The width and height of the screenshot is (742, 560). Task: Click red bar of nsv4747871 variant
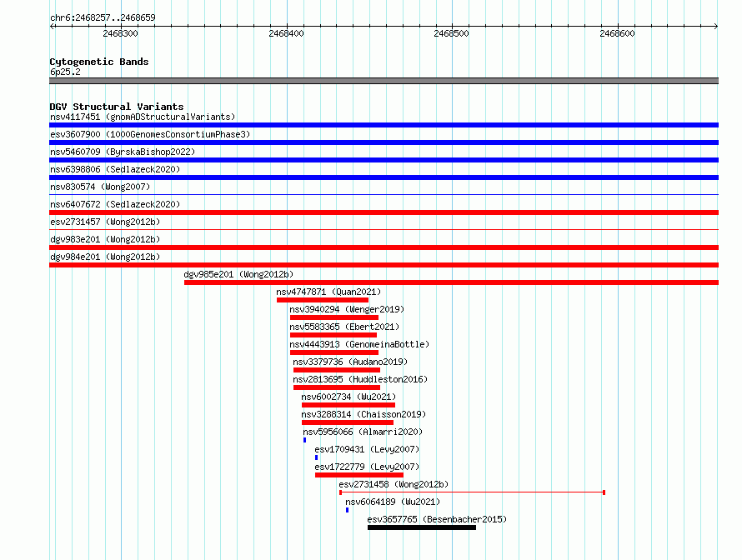(x=323, y=300)
